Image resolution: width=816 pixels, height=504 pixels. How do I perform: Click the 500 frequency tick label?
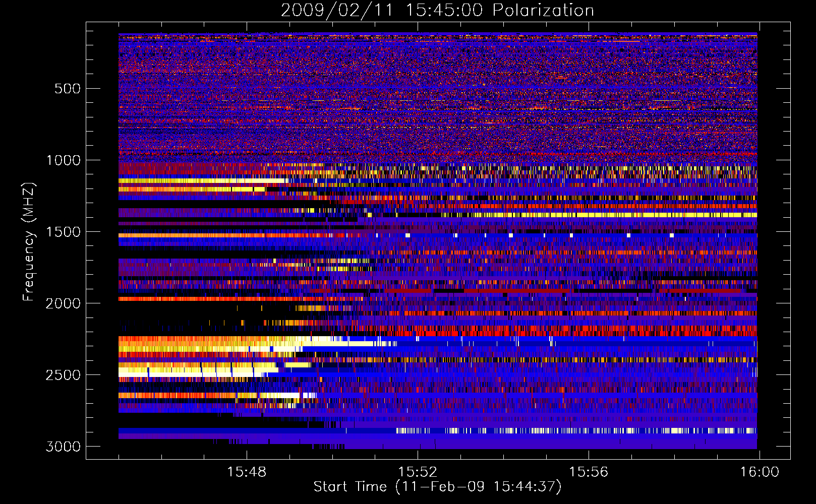pyautogui.click(x=68, y=89)
